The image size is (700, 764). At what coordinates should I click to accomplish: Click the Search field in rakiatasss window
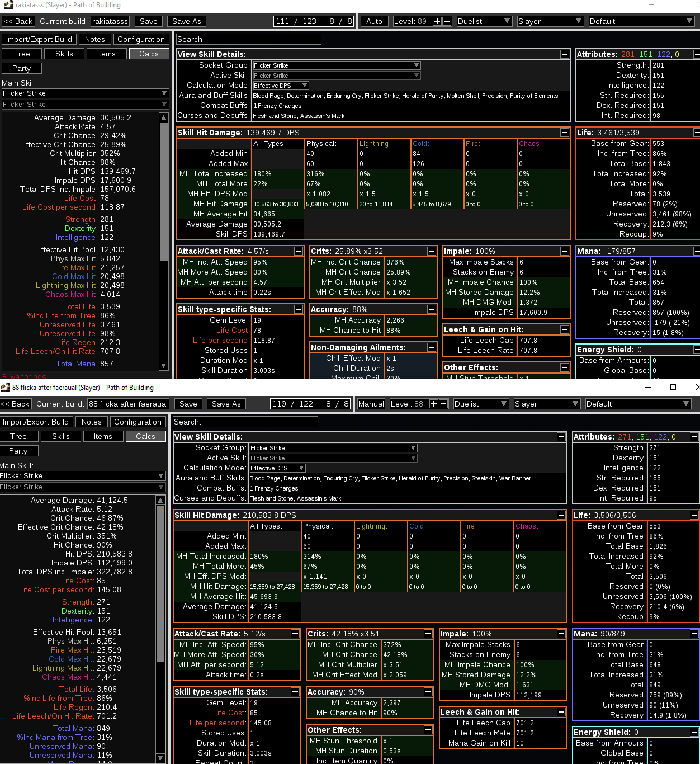click(249, 39)
